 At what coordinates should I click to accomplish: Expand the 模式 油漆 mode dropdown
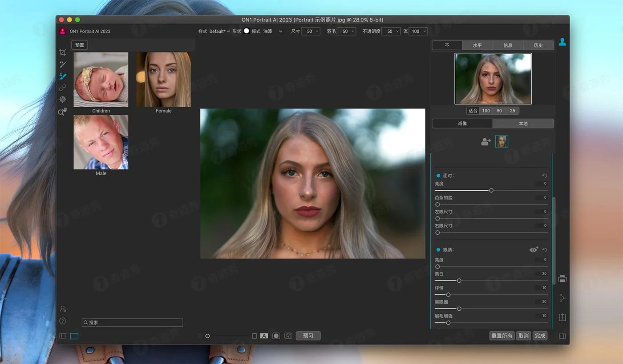(x=273, y=32)
